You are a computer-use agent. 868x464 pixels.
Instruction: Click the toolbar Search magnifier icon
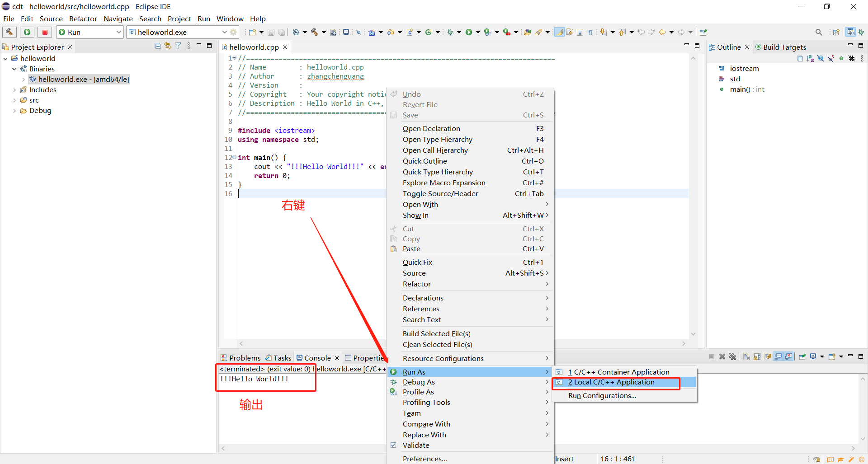pos(819,32)
